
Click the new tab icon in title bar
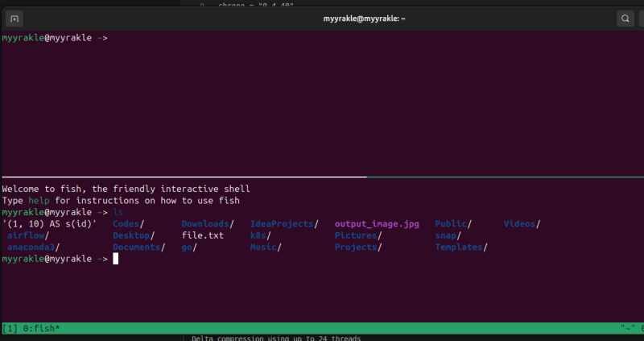15,18
